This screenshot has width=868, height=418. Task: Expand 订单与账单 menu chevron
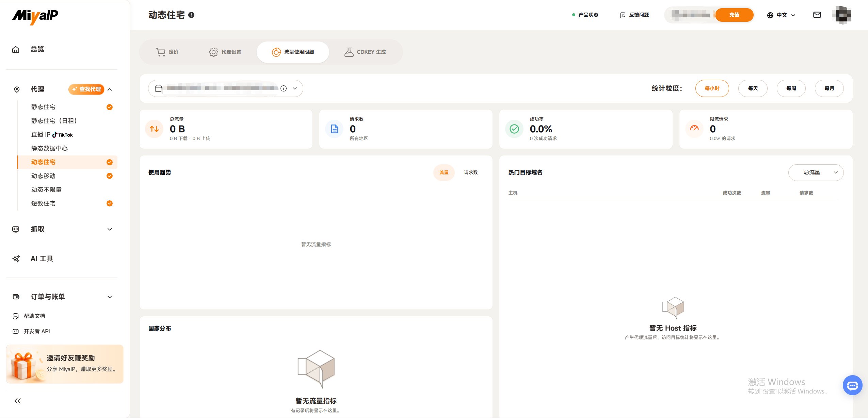pos(110,297)
